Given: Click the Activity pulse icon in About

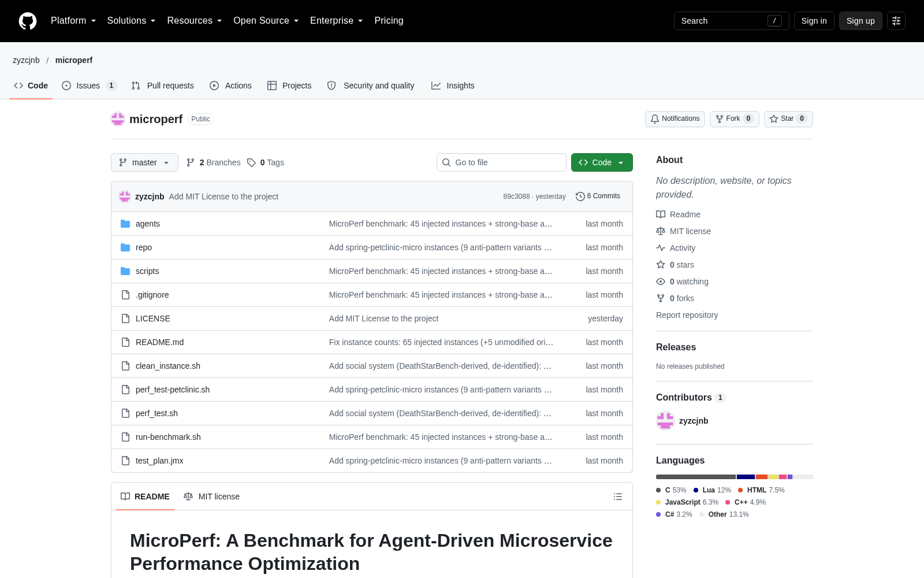Looking at the screenshot, I should tap(661, 248).
